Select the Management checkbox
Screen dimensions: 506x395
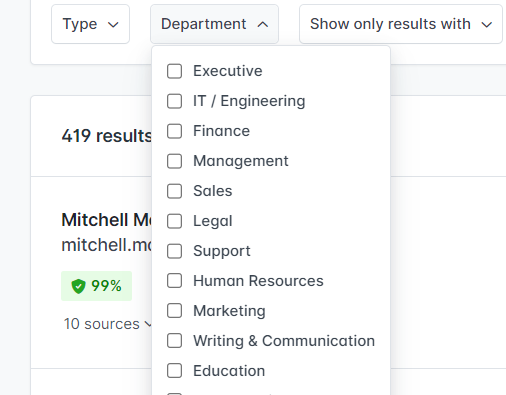[174, 161]
